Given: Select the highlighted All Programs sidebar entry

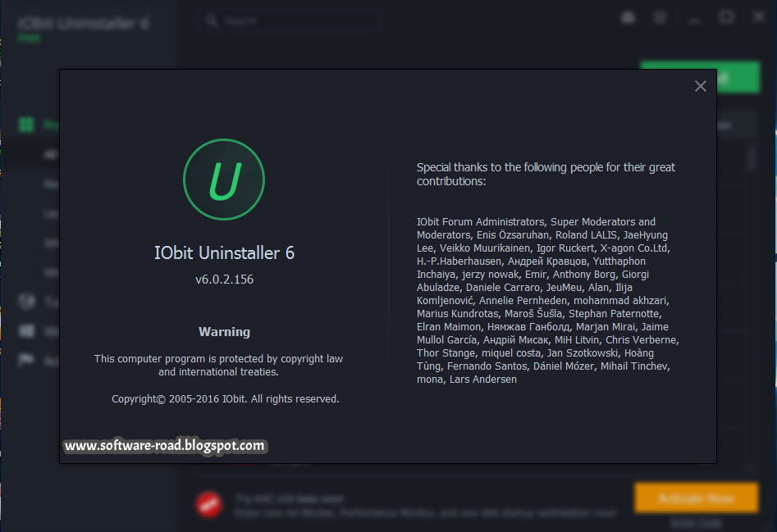Looking at the screenshot, I should pyautogui.click(x=49, y=154).
